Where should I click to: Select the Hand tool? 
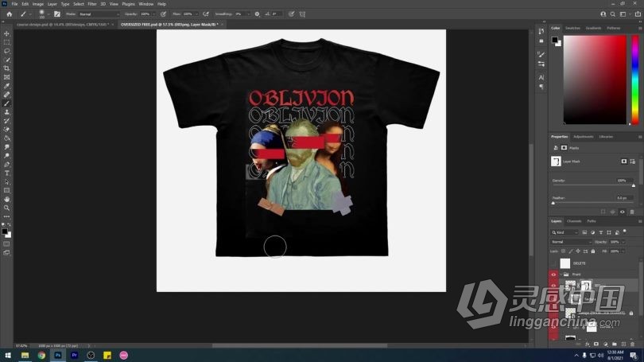tap(6, 199)
